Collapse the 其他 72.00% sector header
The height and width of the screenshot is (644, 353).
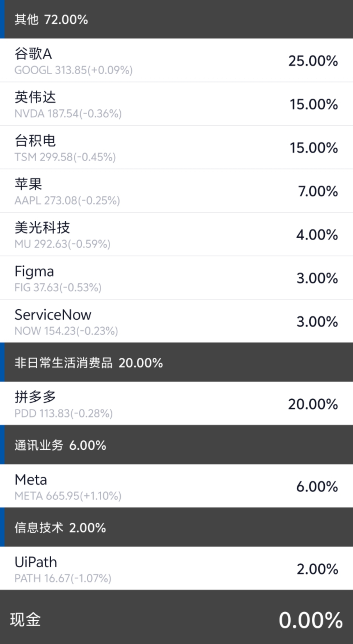51,20
